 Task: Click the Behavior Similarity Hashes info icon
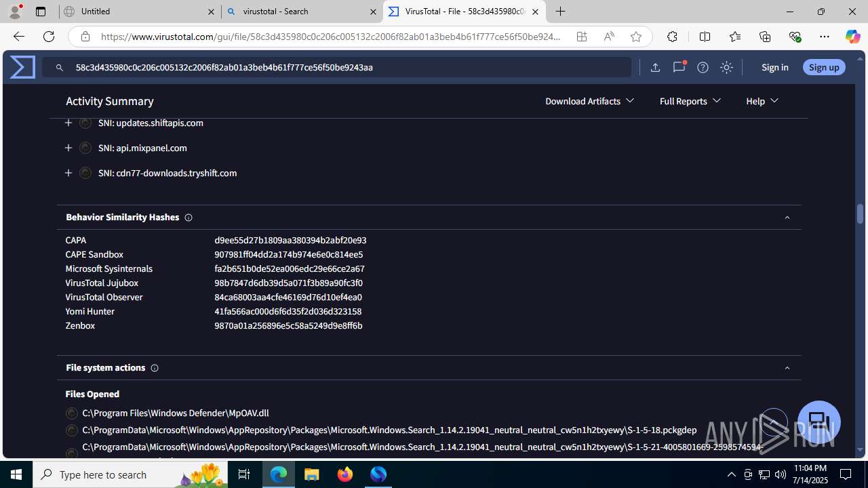(x=189, y=218)
